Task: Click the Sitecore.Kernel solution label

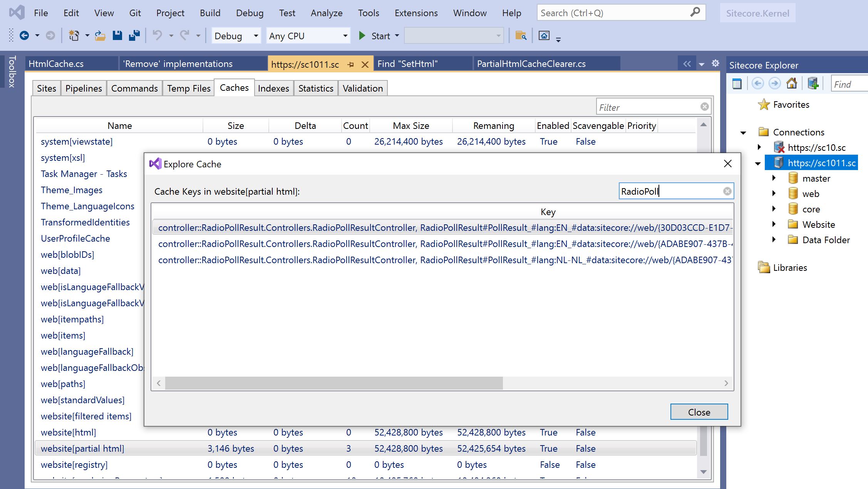Action: click(x=757, y=13)
